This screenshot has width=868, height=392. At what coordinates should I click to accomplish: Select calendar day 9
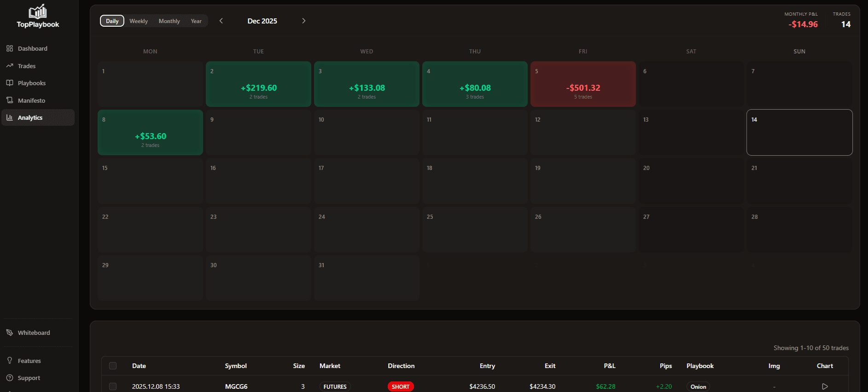(x=258, y=133)
